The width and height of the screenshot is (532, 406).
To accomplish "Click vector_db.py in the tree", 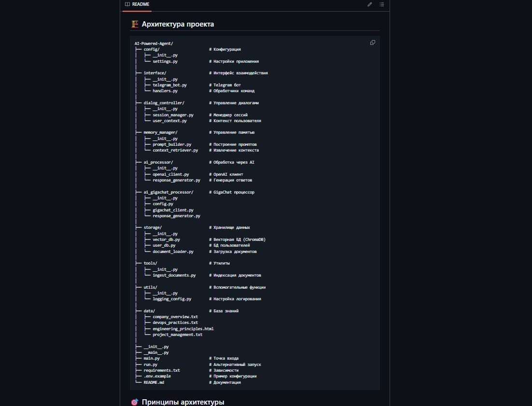I will (166, 239).
